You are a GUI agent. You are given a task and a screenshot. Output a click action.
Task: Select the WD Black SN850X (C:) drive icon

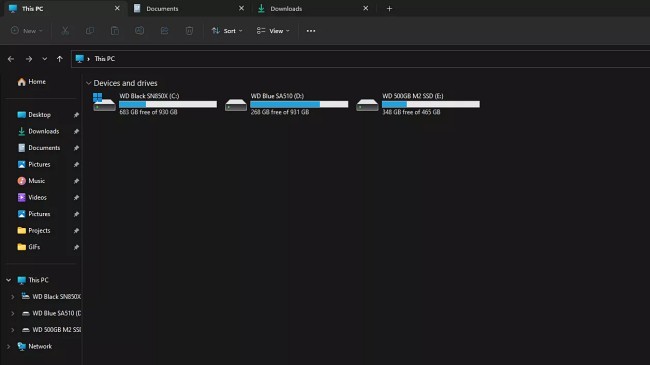pyautogui.click(x=104, y=102)
